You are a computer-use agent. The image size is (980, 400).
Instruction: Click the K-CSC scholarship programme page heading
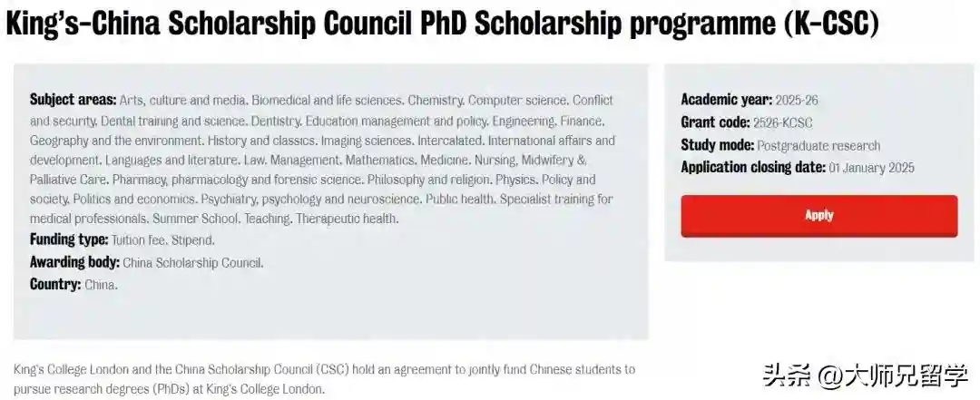coord(443,24)
